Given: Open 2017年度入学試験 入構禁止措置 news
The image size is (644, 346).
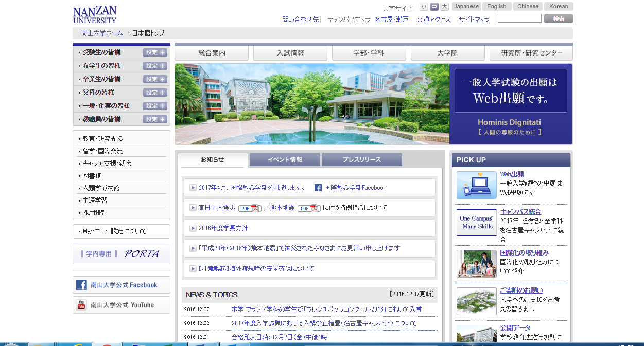Looking at the screenshot, I should click(324, 323).
